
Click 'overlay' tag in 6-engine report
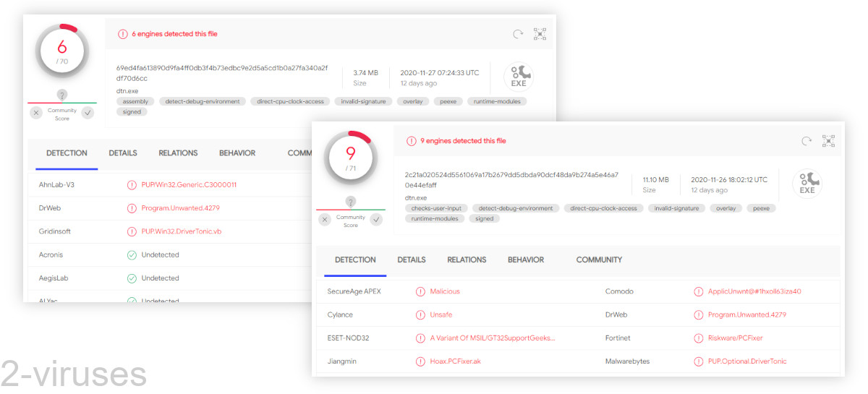(x=413, y=102)
